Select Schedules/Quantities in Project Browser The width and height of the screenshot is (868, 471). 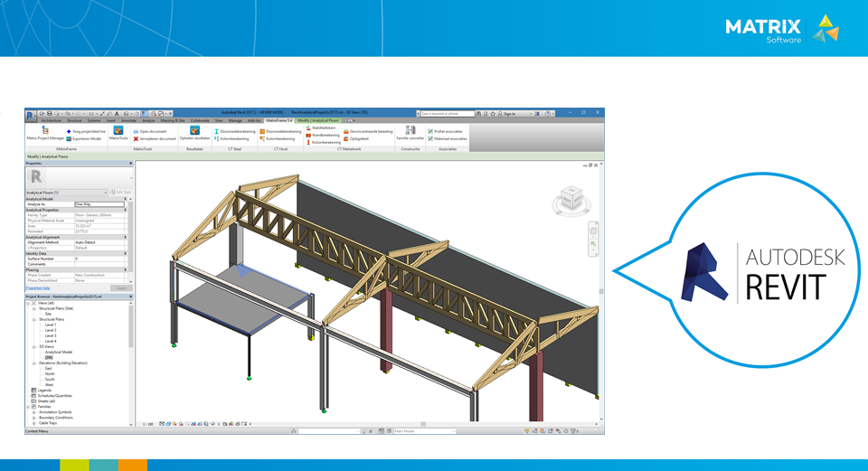tap(55, 396)
